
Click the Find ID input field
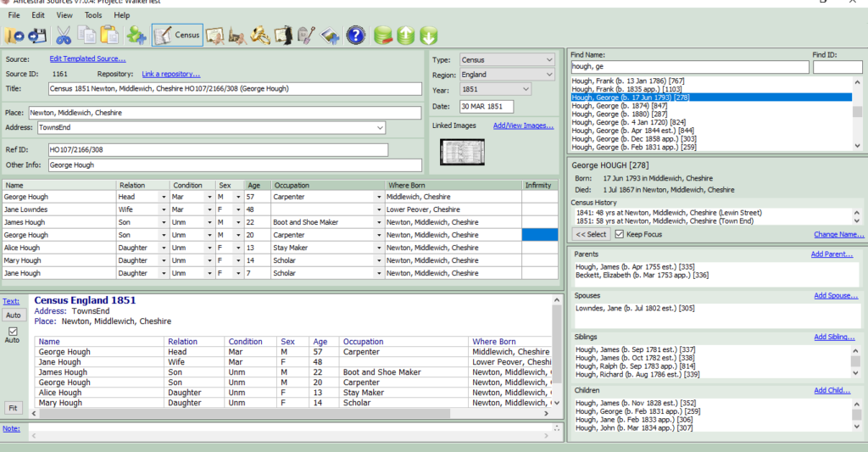pos(837,67)
